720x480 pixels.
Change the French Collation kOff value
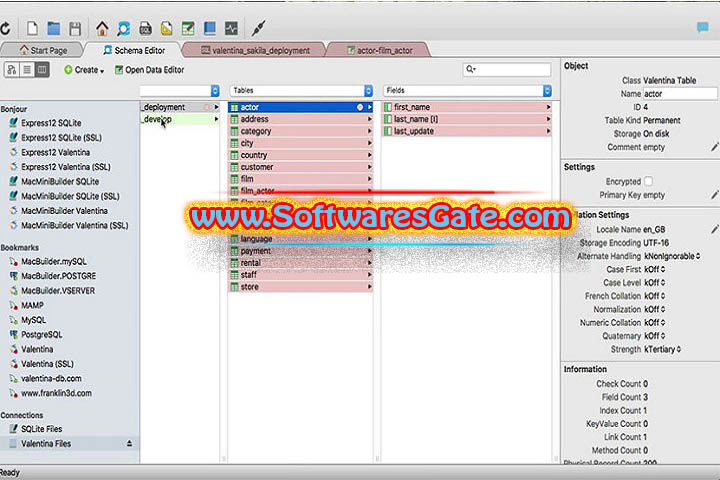[x=655, y=296]
